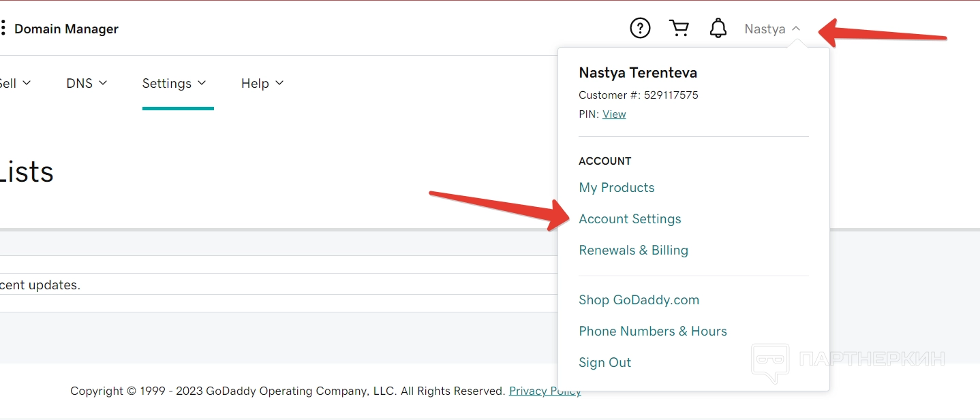Expand the DNS dropdown menu
Viewport: 980px width, 420px height.
(x=87, y=83)
